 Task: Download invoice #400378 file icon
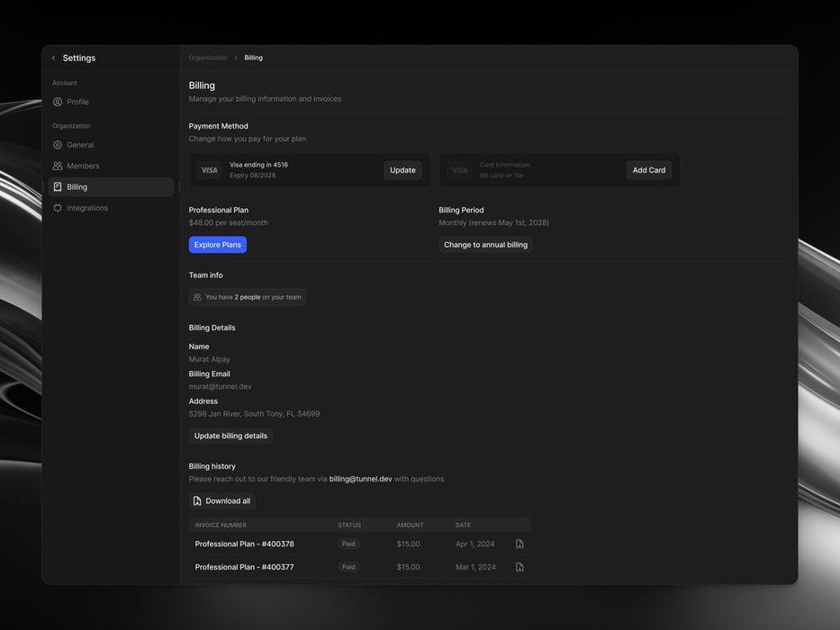pyautogui.click(x=519, y=544)
